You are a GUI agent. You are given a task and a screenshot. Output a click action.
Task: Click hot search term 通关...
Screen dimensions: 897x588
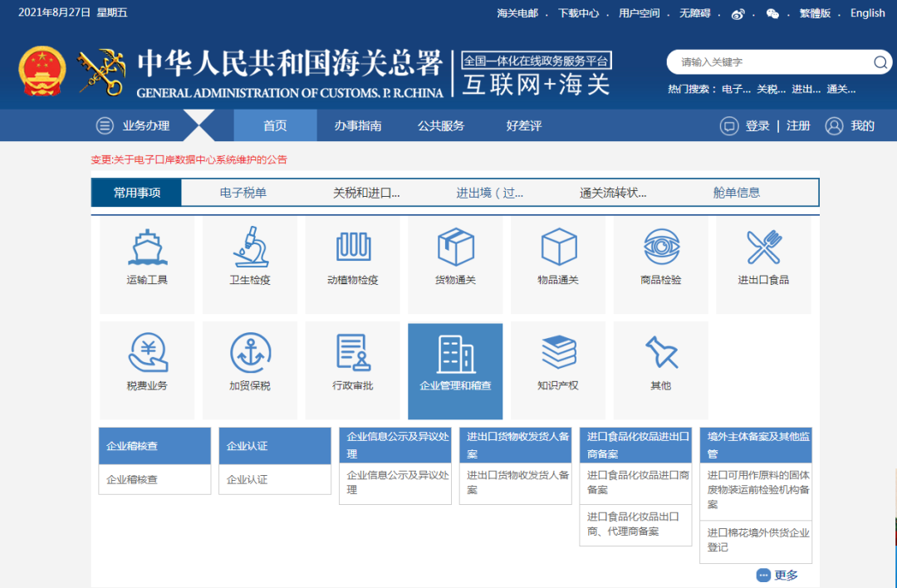point(841,89)
